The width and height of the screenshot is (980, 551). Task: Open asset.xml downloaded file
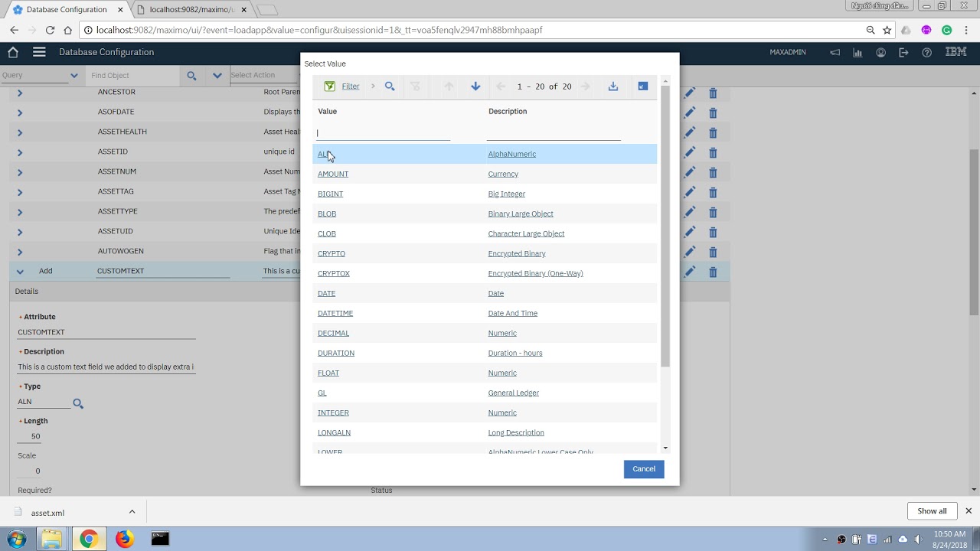[47, 512]
